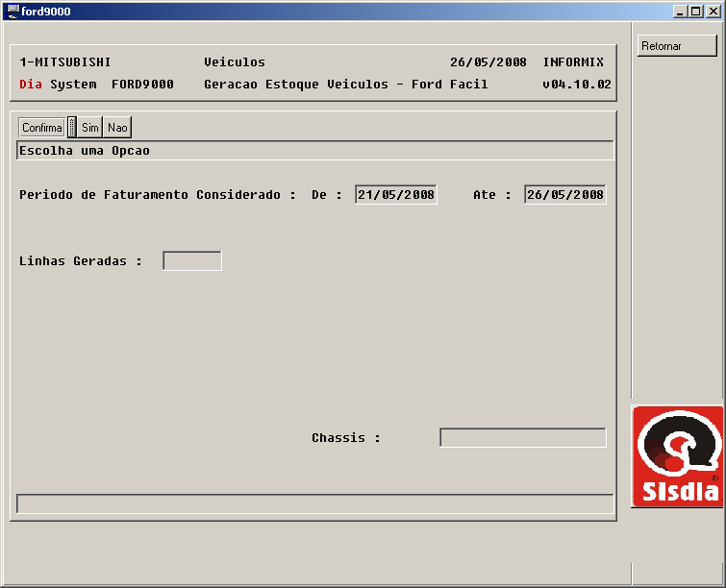Click the 'Dia System FORD9000' text
This screenshot has height=588, width=726.
96,85
